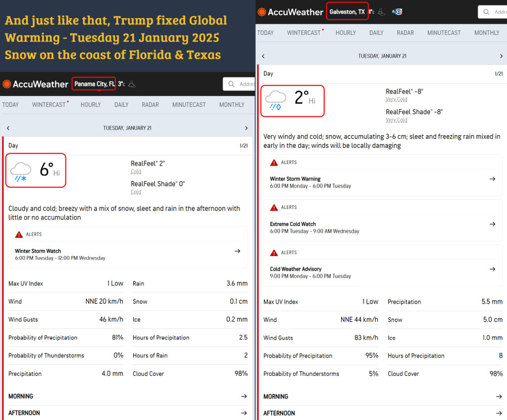Image resolution: width=507 pixels, height=420 pixels.
Task: Open the Winter Storm Warning alert arrow
Action: pos(492,179)
